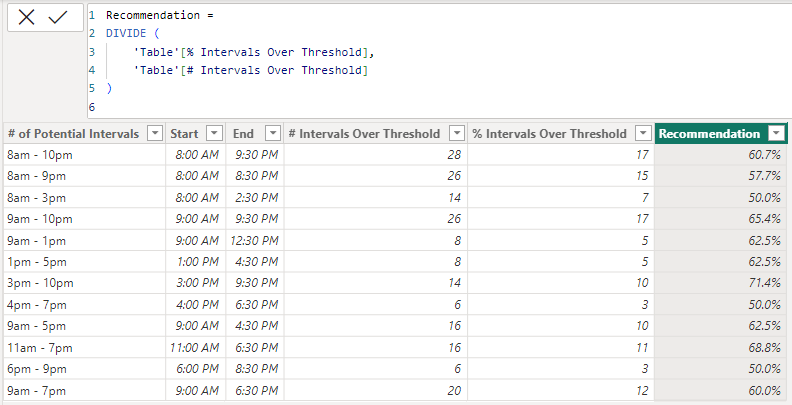The image size is (792, 405).
Task: Click the closing parenthesis on formula line 5
Action: [109, 88]
